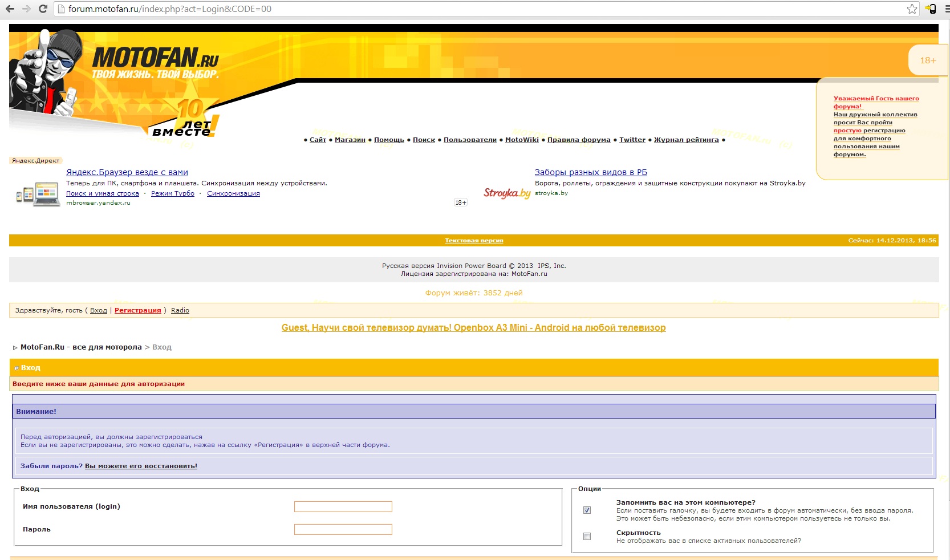
Task: Click the MOTOFAN.RU logo
Action: point(156,62)
